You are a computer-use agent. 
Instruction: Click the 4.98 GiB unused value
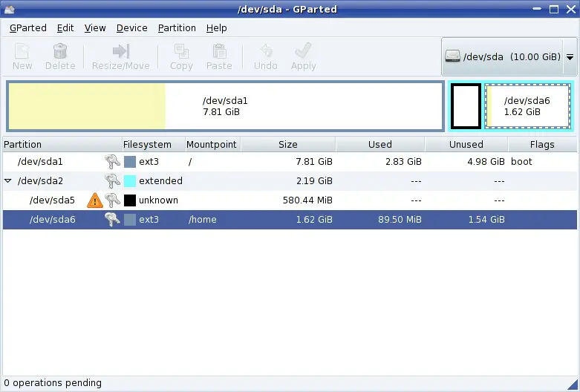coord(486,162)
